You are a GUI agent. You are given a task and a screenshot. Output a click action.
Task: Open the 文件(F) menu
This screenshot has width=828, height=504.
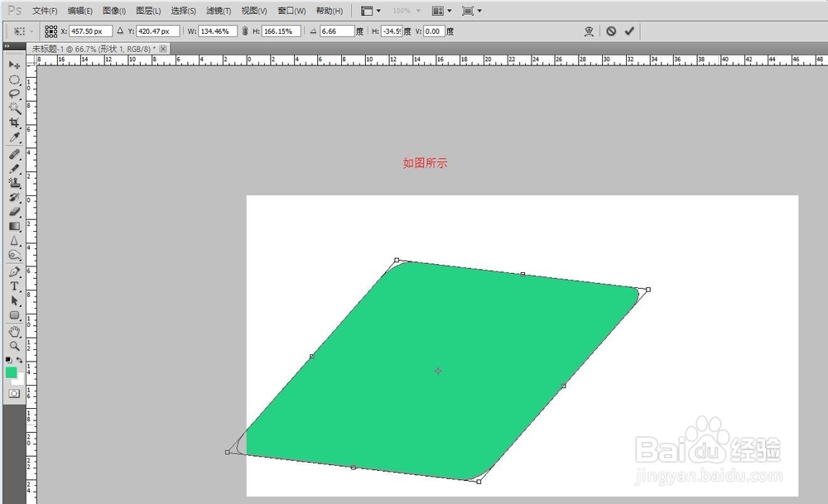(x=45, y=11)
